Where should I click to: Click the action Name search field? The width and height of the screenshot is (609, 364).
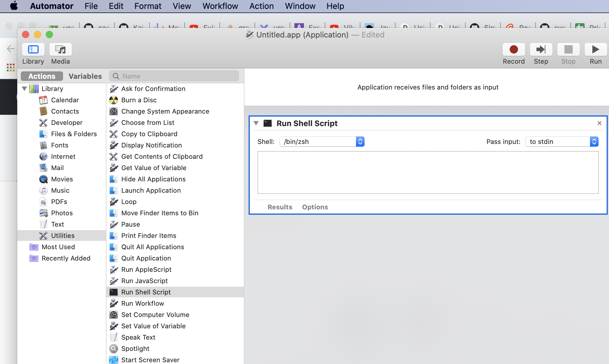click(x=178, y=76)
